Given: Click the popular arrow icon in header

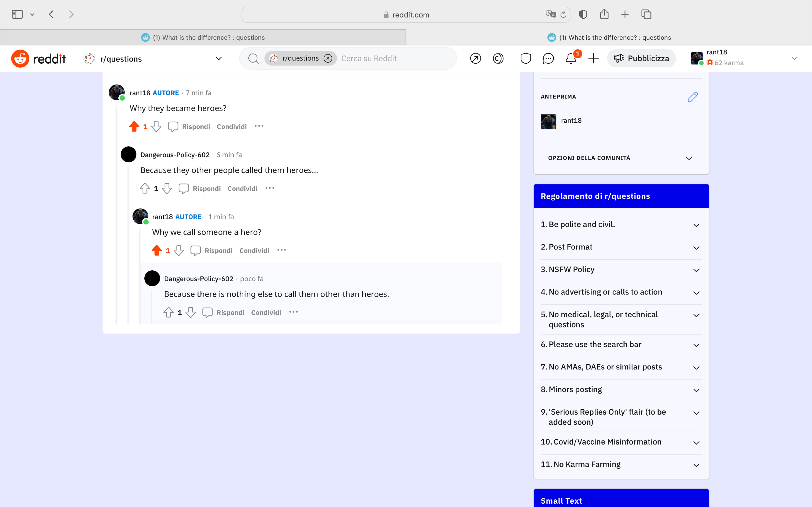Looking at the screenshot, I should point(475,59).
